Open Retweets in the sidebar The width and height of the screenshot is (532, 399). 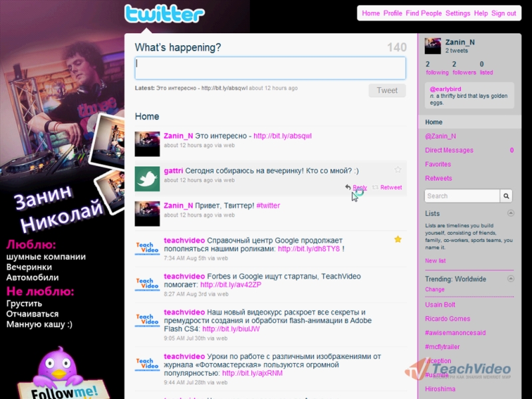coord(438,178)
